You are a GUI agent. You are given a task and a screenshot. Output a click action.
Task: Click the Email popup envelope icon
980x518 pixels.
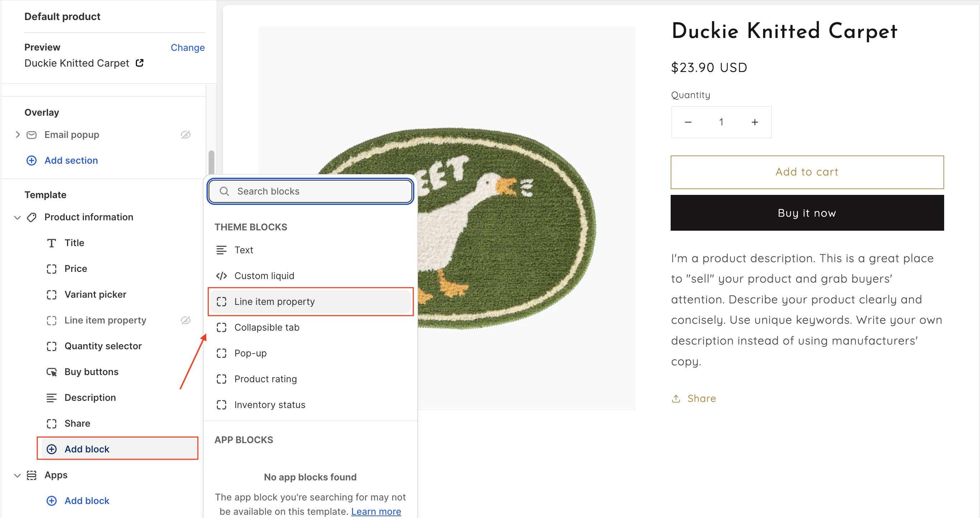[x=32, y=135]
